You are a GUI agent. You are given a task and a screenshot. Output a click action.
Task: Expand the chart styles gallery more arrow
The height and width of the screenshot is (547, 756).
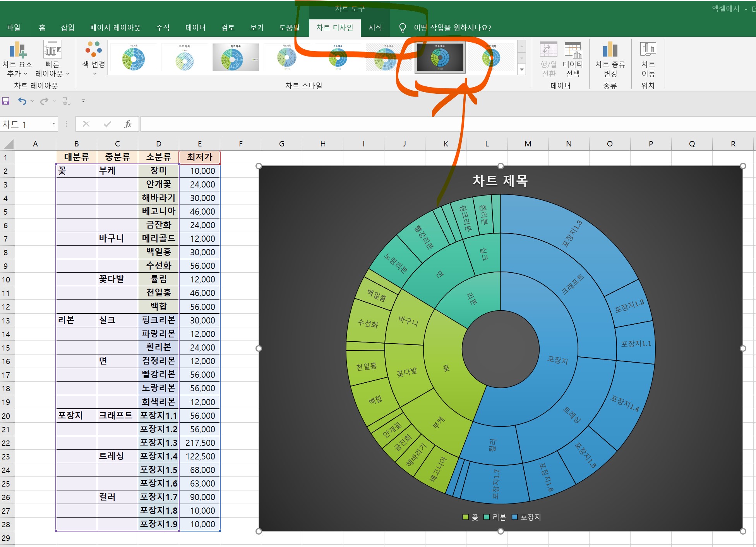(x=522, y=70)
